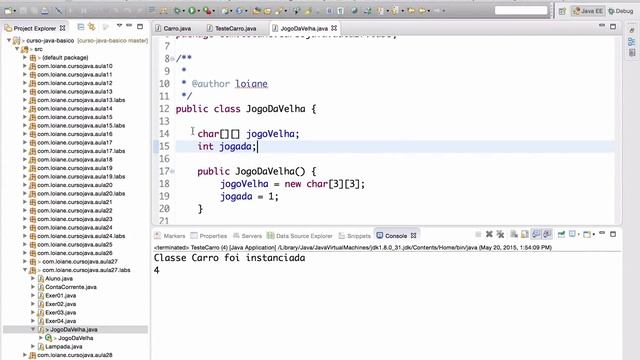Screen dimensions: 640x360
Task: Open dropdown arrow next to Display Selected Console
Action: (579, 234)
